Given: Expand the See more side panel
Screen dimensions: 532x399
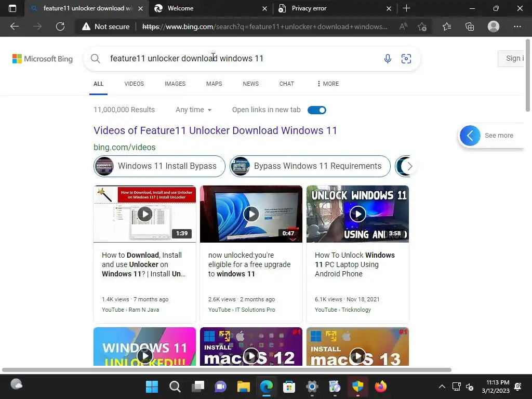Looking at the screenshot, I should (x=491, y=136).
